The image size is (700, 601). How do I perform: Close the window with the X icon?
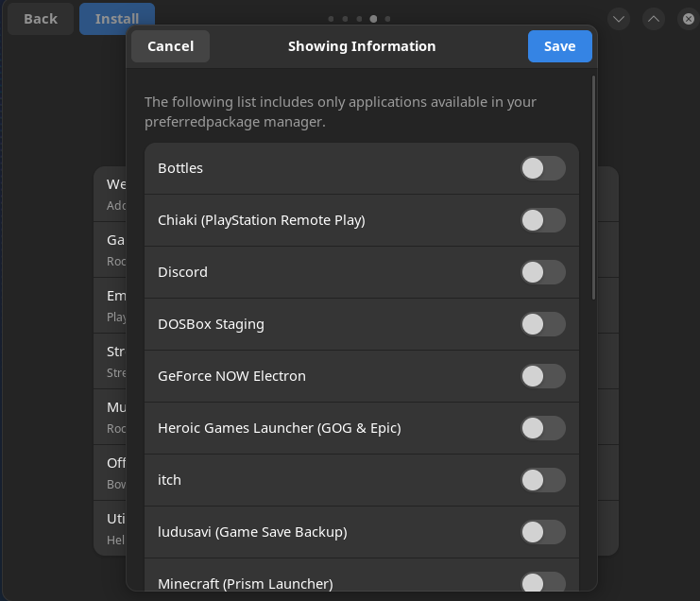pos(688,19)
